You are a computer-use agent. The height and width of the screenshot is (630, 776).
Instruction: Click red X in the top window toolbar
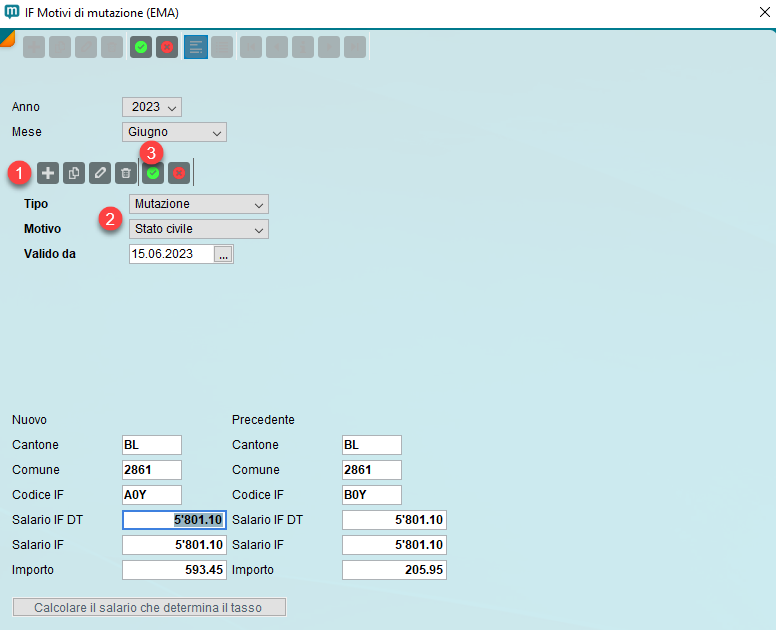click(x=167, y=47)
